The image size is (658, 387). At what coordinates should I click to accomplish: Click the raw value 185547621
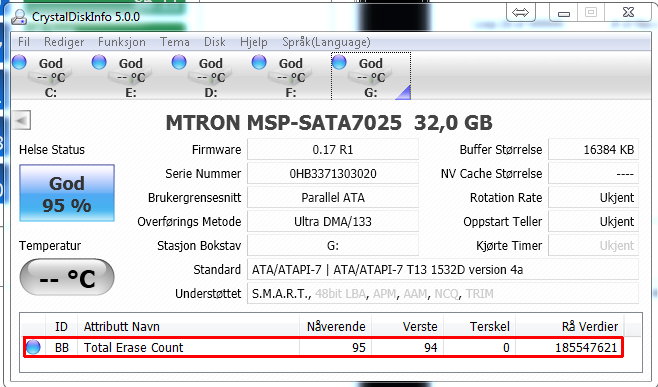[586, 348]
